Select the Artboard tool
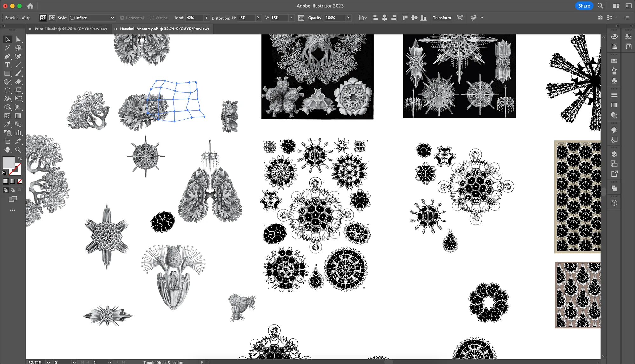635x364 pixels. [7, 141]
